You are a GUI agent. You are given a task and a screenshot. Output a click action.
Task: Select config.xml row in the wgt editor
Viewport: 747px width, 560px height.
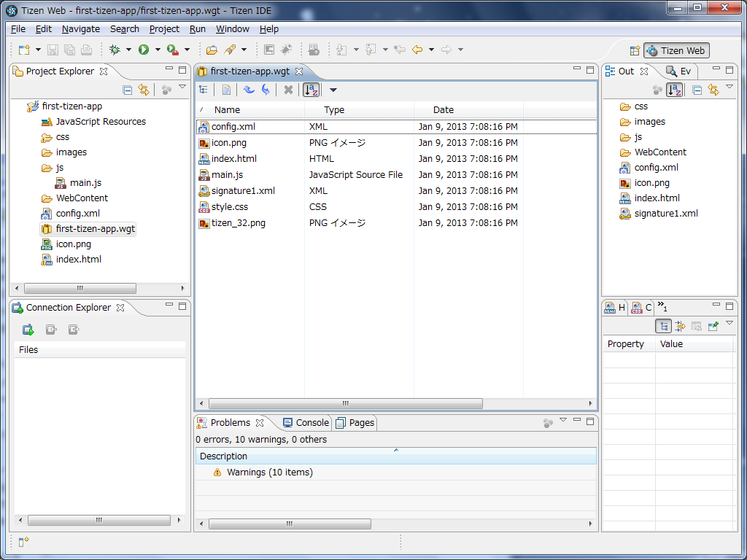click(396, 127)
